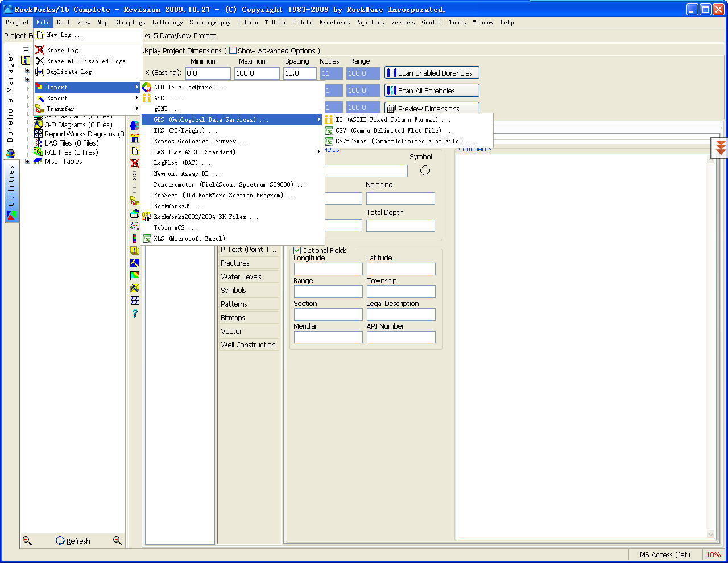Choose Tobin WCS import option
The height and width of the screenshot is (563, 728).
point(233,227)
